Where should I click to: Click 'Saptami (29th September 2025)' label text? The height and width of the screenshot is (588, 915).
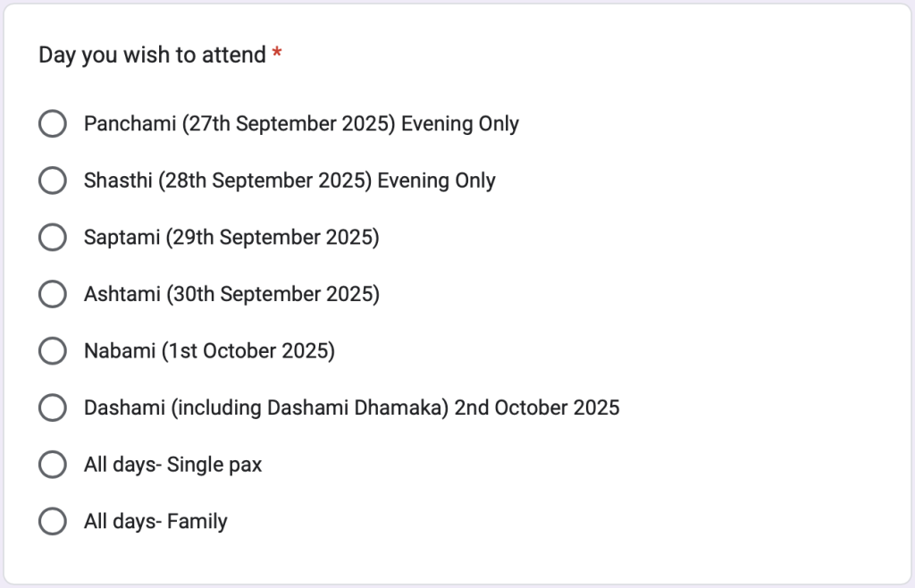pos(231,238)
